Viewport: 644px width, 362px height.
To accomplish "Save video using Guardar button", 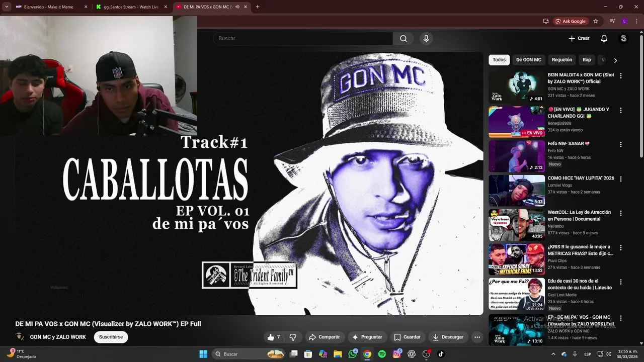I will [x=407, y=337].
